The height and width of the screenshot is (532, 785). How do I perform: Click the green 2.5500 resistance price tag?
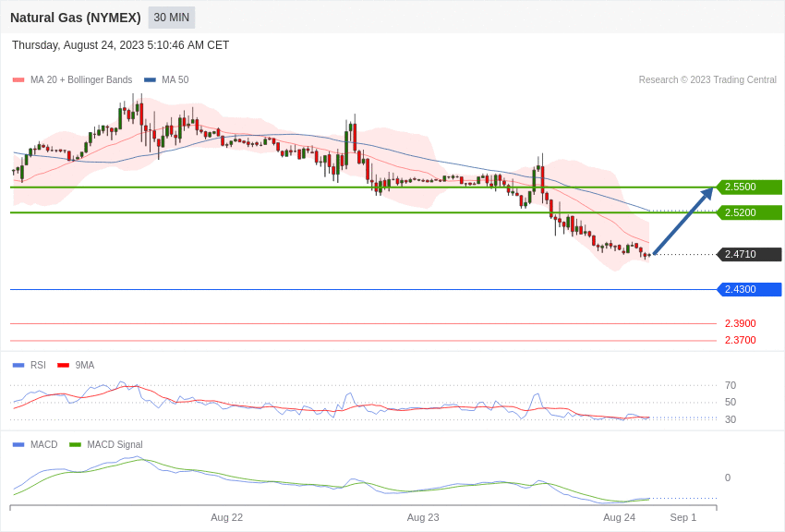point(750,187)
